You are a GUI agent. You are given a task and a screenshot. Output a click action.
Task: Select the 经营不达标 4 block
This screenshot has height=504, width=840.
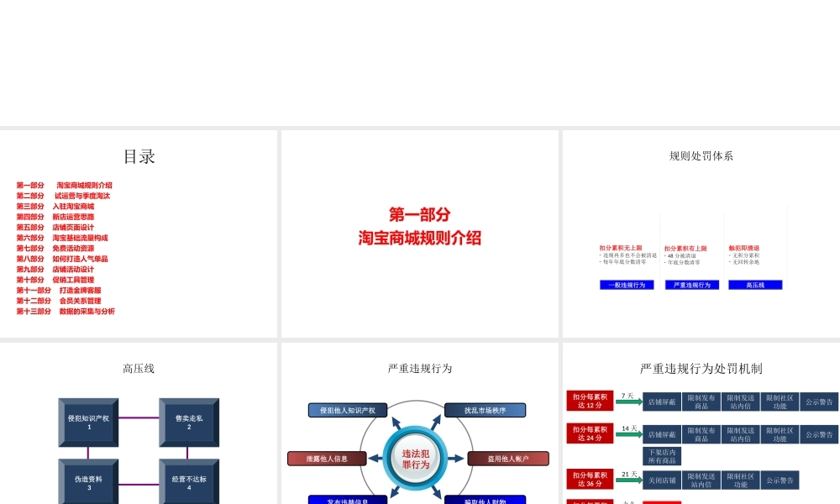point(189,482)
